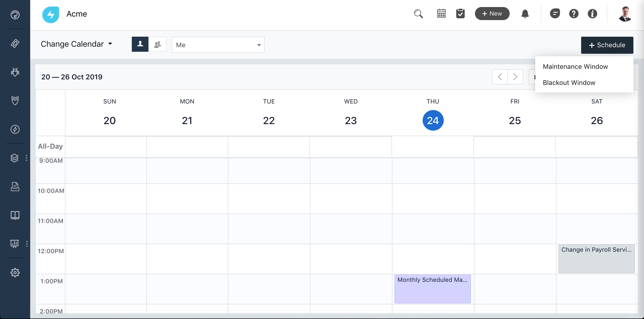This screenshot has height=319, width=644.
Task: Open the admin settings gear icon
Action: (x=15, y=272)
